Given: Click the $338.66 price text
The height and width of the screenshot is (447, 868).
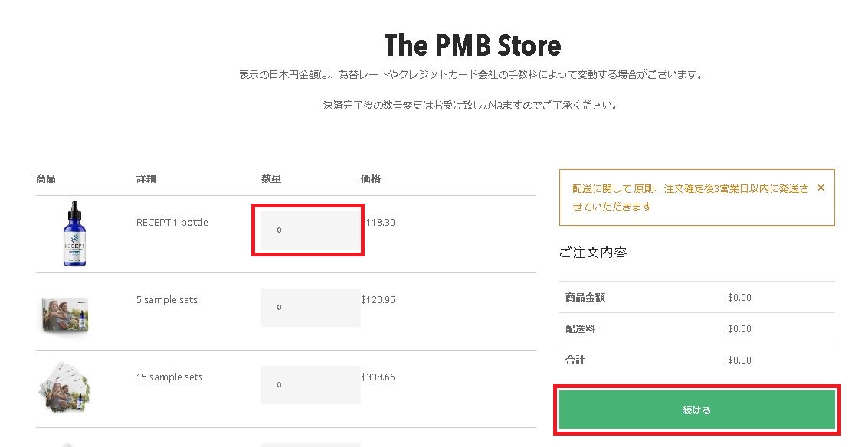Looking at the screenshot, I should click(378, 377).
